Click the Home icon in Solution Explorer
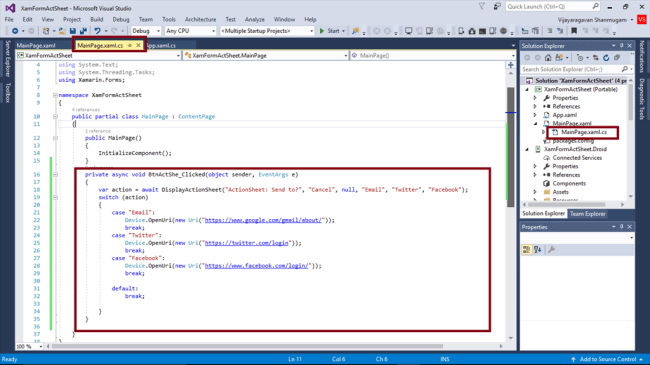 pyautogui.click(x=548, y=58)
